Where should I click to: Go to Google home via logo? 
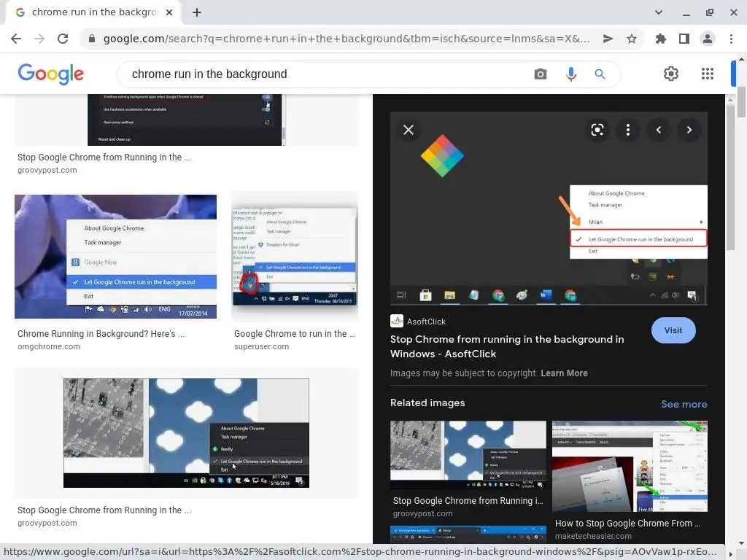(51, 74)
